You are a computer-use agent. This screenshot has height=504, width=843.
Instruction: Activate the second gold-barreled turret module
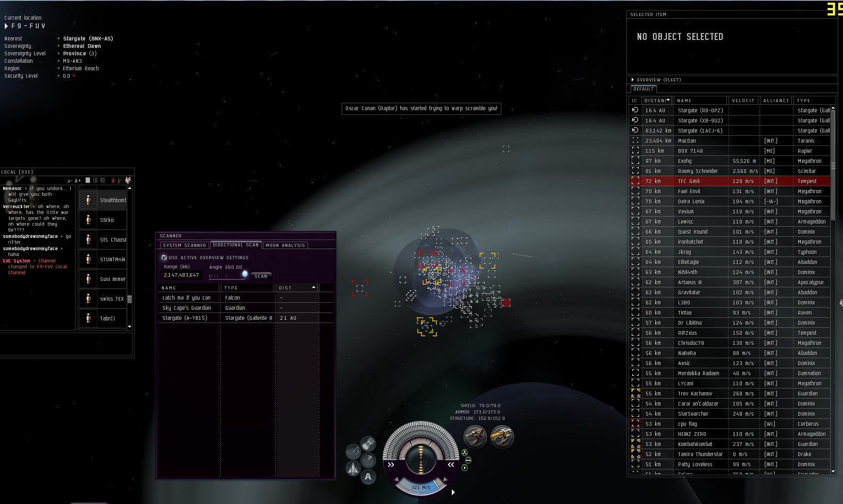point(502,437)
